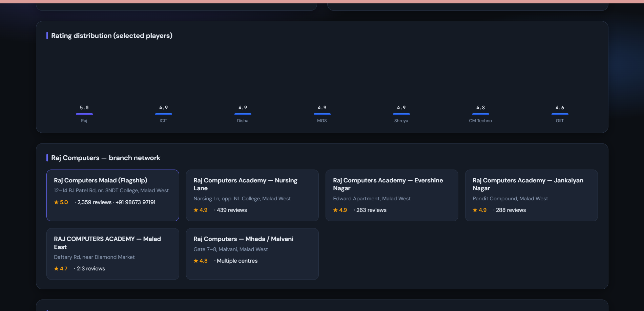The image size is (644, 311).
Task: Click the Shreya rating bar marker
Action: pyautogui.click(x=401, y=114)
